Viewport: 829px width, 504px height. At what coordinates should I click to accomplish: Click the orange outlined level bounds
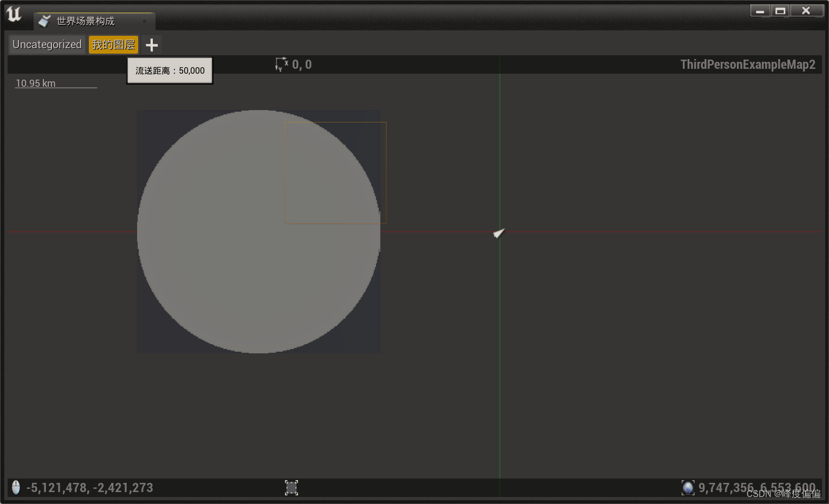335,173
